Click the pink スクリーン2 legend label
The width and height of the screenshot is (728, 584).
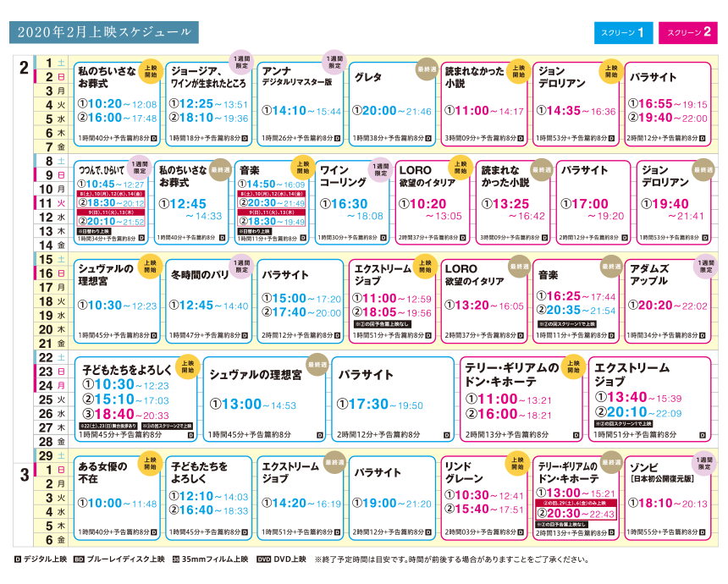point(688,33)
